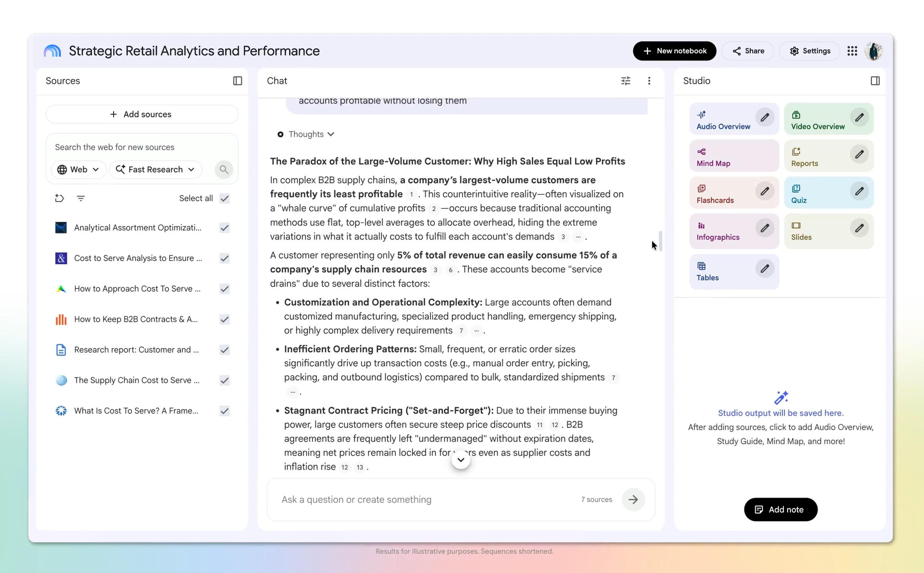Generate a Mind Map

click(x=734, y=156)
